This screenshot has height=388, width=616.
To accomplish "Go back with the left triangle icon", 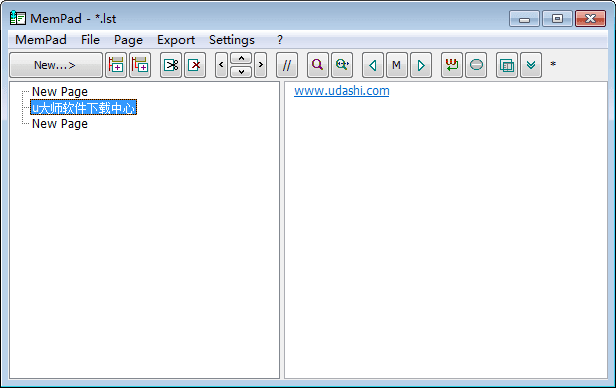I will point(373,65).
